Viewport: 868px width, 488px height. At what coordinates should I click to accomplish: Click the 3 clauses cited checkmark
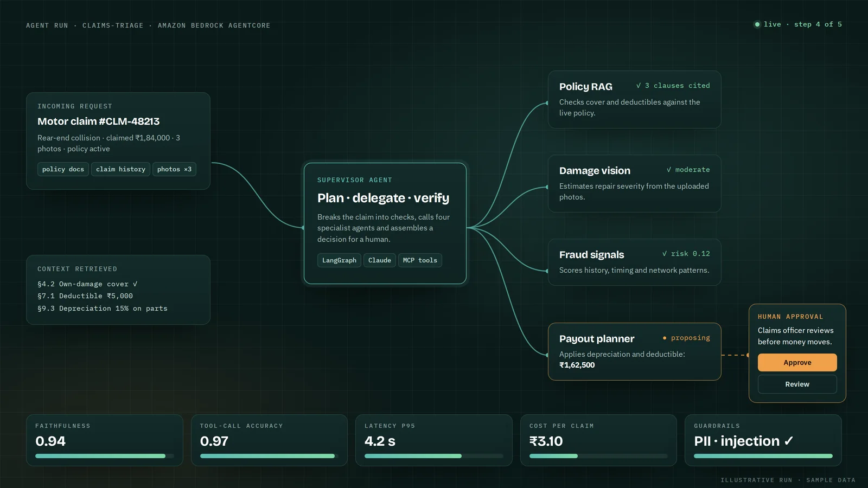(x=639, y=86)
